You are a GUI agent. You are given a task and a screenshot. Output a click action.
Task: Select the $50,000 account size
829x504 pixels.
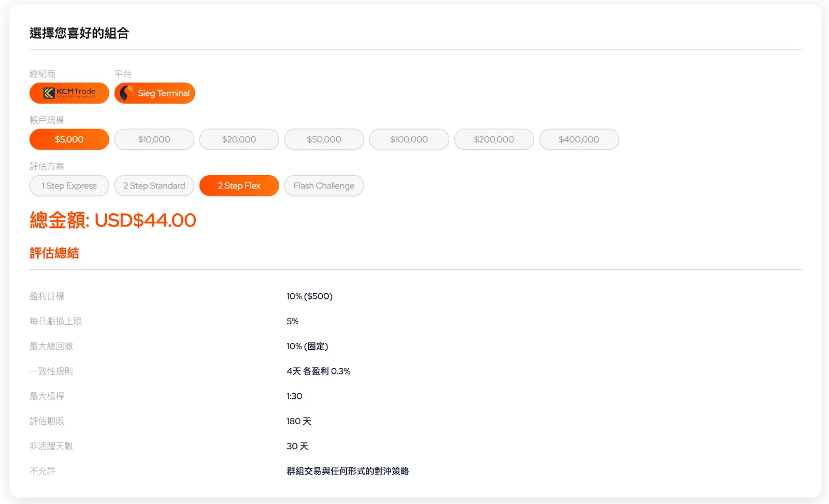pos(324,139)
